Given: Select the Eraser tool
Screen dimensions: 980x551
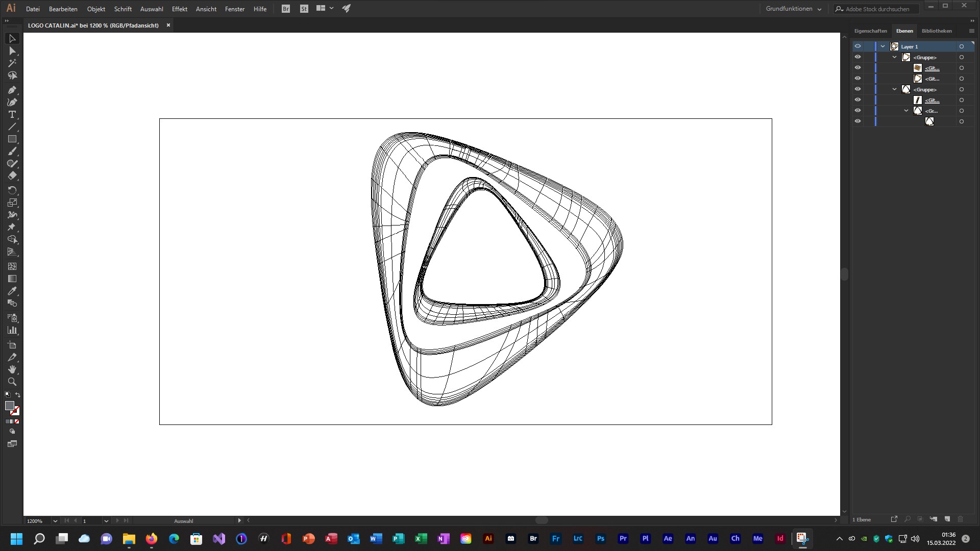Looking at the screenshot, I should [x=12, y=176].
